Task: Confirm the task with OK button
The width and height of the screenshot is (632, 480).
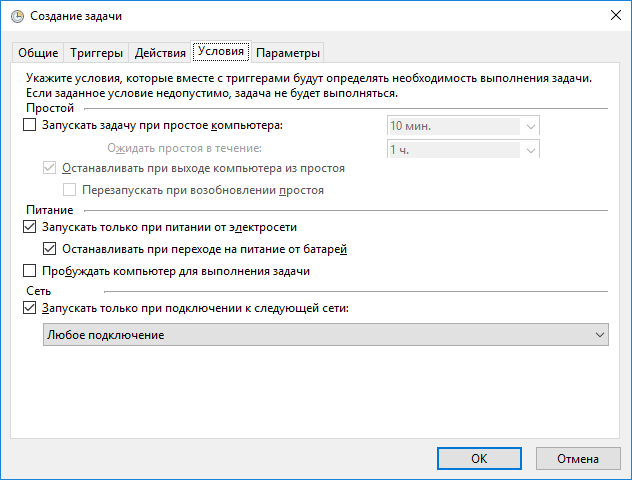Action: tap(479, 459)
